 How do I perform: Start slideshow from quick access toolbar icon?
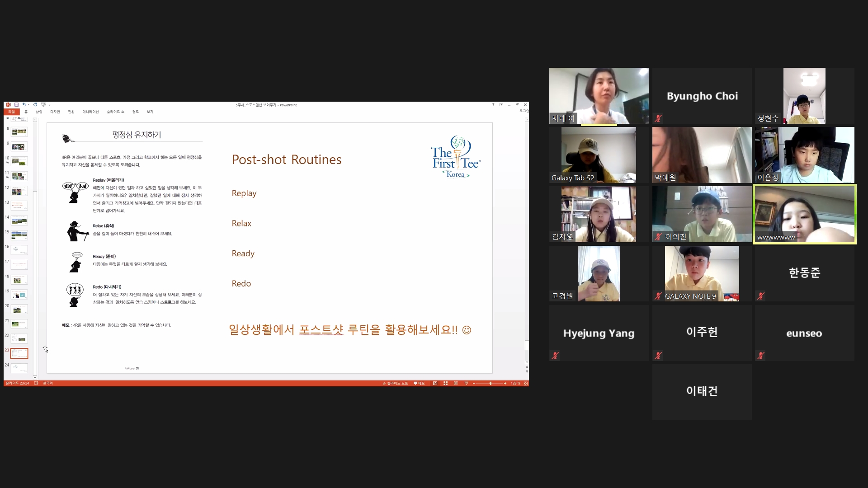coord(43,105)
